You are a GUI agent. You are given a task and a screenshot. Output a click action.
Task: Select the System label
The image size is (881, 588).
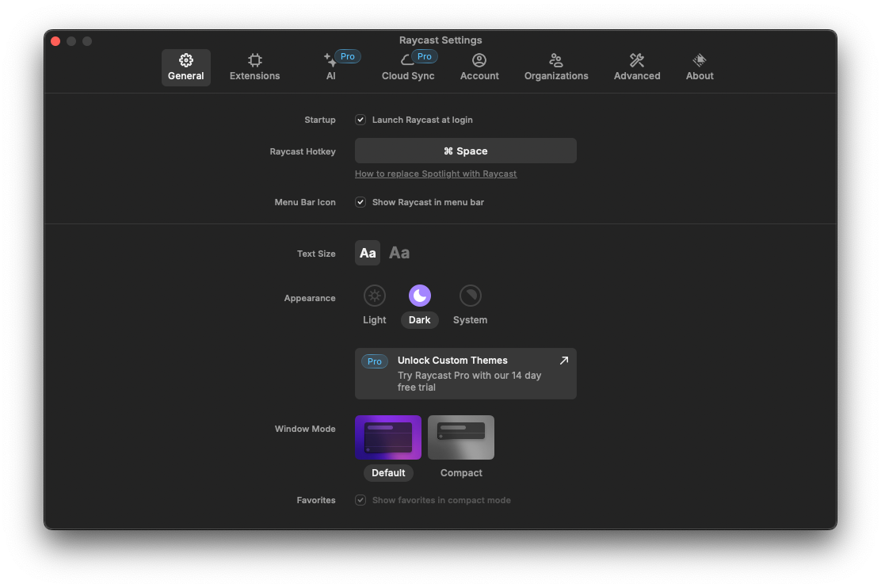[471, 320]
